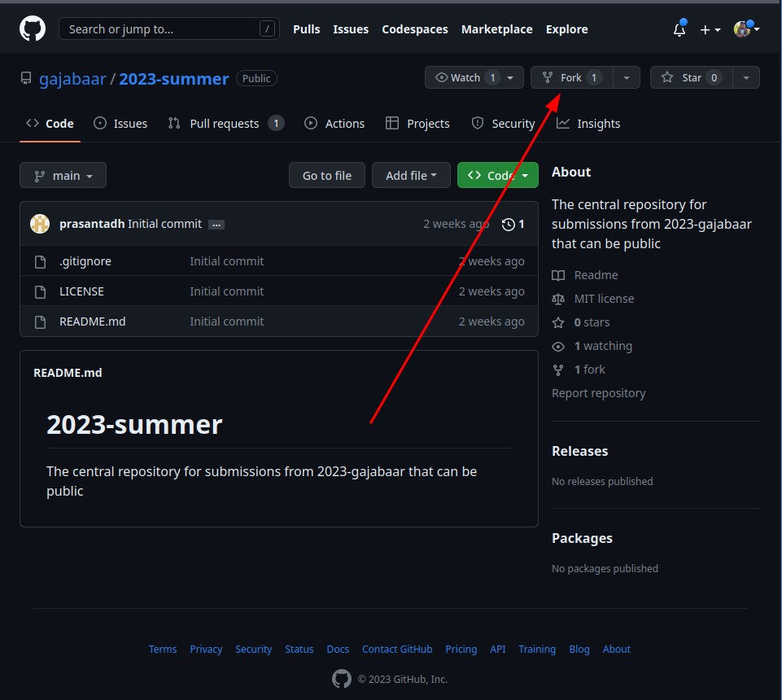The width and height of the screenshot is (782, 700).
Task: Click the Fork button
Action: 571,77
